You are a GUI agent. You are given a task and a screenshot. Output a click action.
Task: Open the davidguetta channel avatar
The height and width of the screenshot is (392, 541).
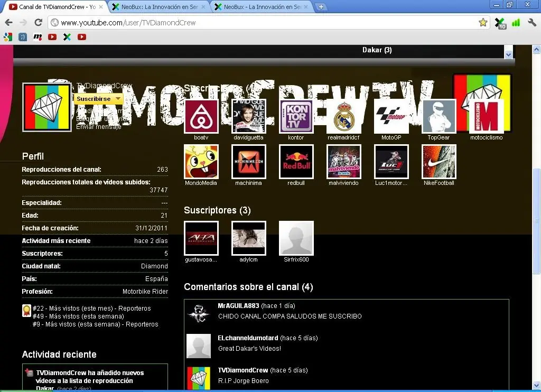point(249,116)
